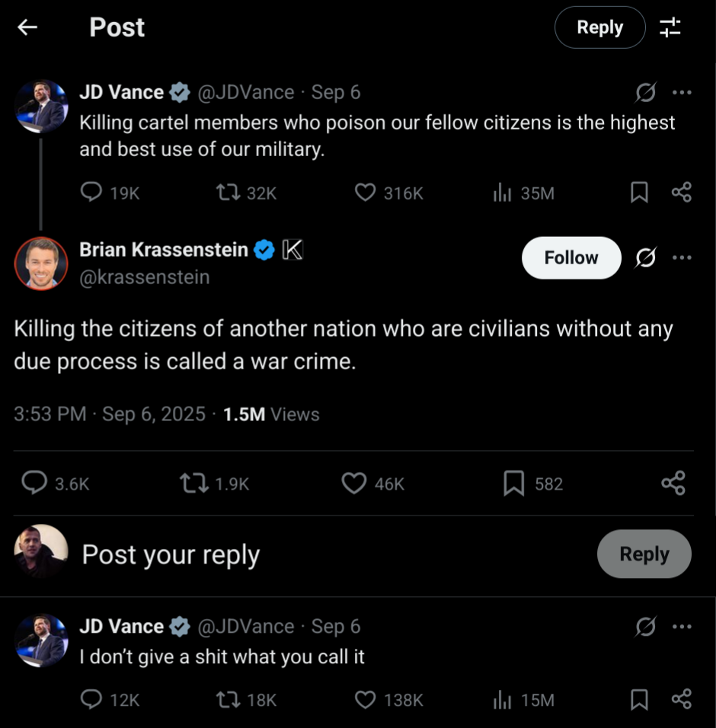The image size is (716, 728).
Task: Open more options on JD Vance's bottom reply
Action: point(682,627)
